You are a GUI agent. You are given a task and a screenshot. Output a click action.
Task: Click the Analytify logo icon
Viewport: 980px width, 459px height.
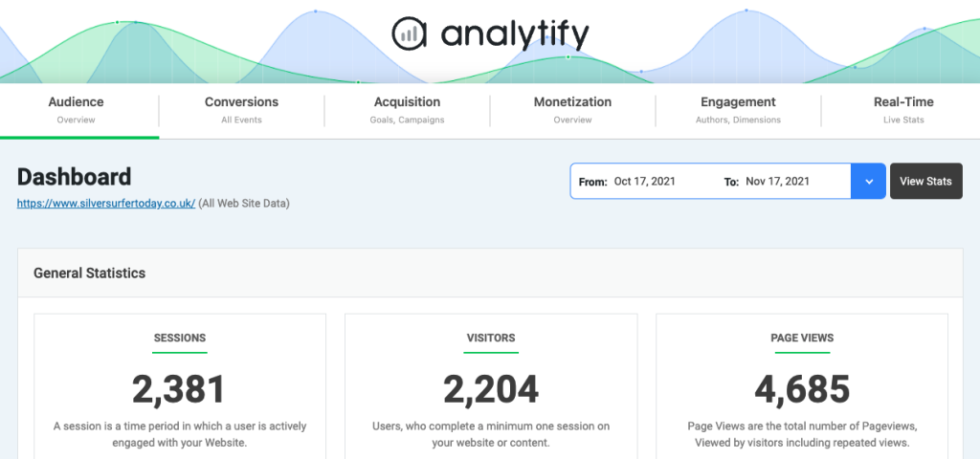pos(409,33)
